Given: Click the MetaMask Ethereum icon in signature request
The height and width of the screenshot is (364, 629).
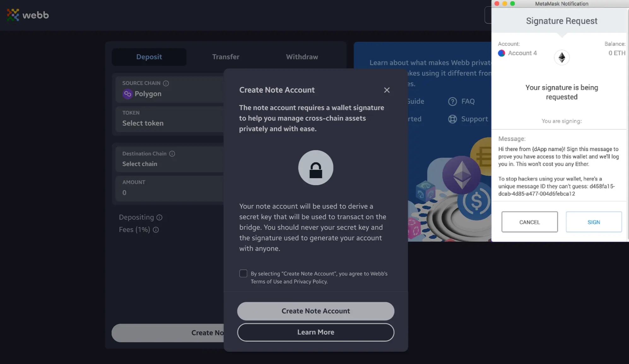Looking at the screenshot, I should pos(561,57).
